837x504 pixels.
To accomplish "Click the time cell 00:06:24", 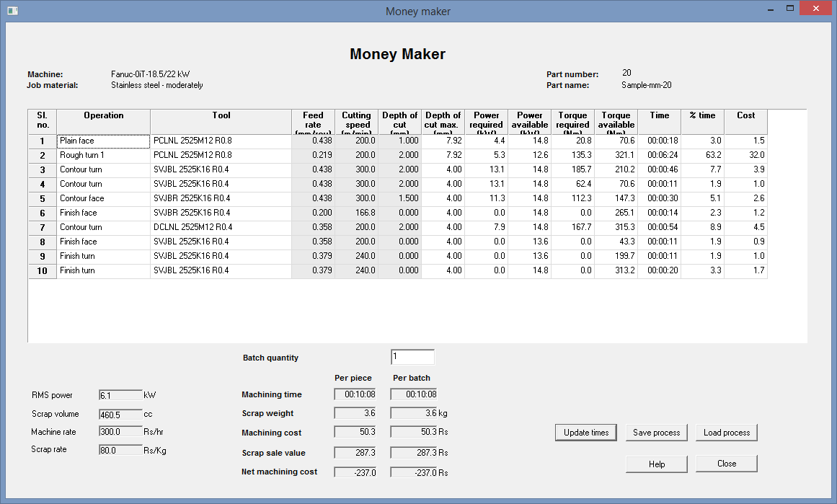I will (659, 155).
